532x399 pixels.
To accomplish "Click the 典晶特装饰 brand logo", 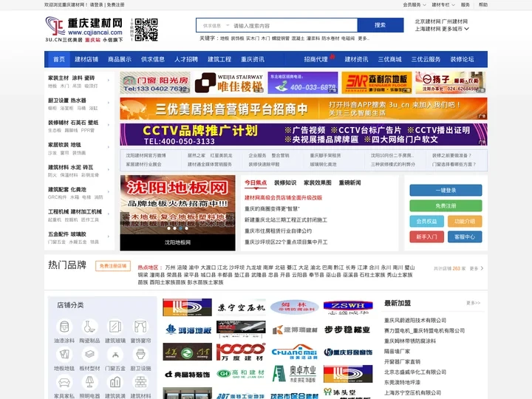I will (x=187, y=374).
